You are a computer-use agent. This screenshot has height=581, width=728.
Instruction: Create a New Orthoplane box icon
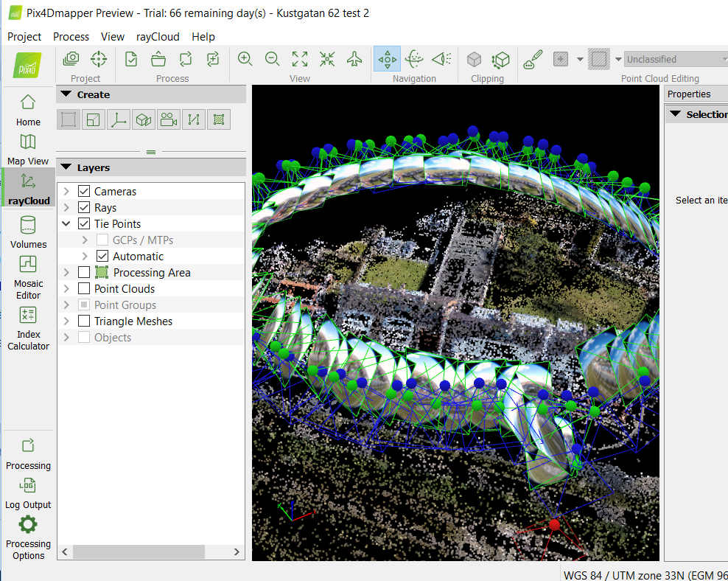144,120
